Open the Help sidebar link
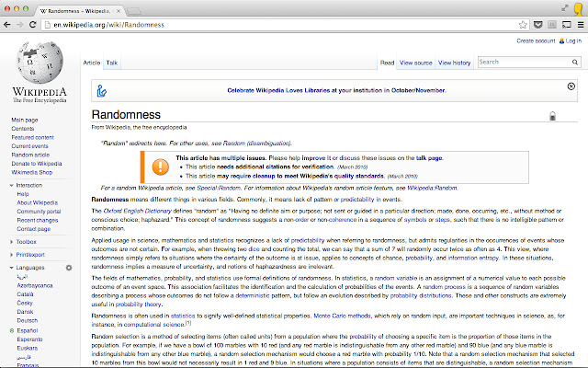Viewport: 588px width, 368px height. coord(22,194)
